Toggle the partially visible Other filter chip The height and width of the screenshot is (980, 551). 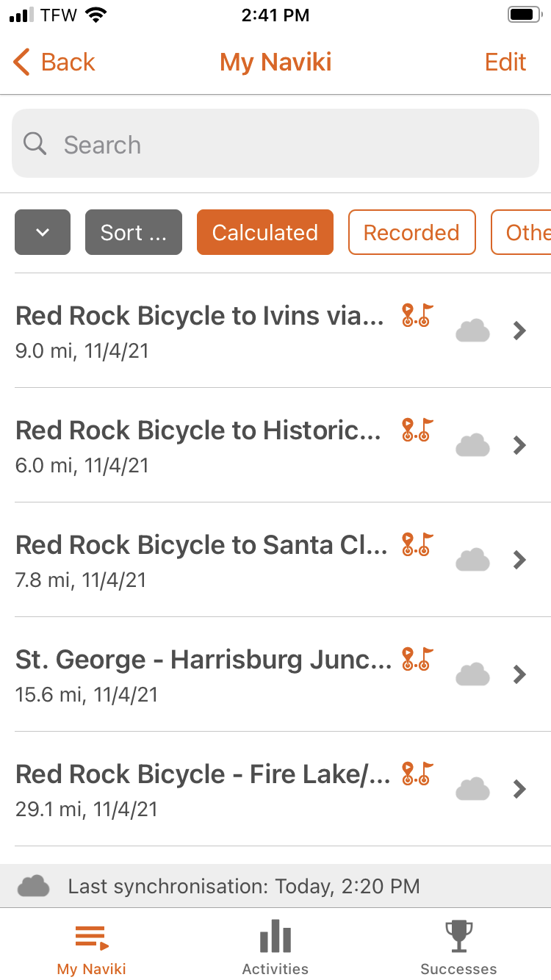[x=525, y=233]
